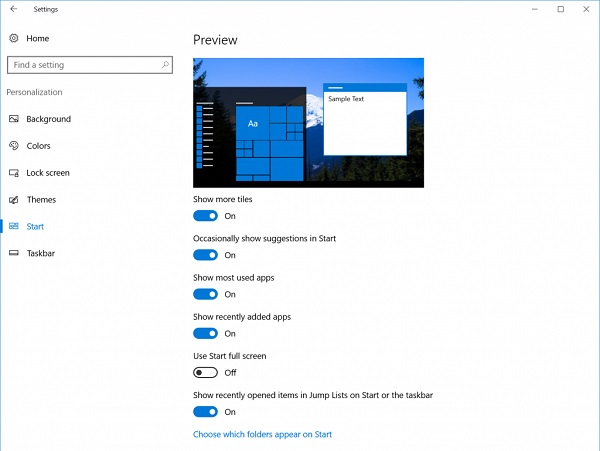Screen dimensions: 600x451
Task: Click the Taskbar icon
Action: (14, 253)
